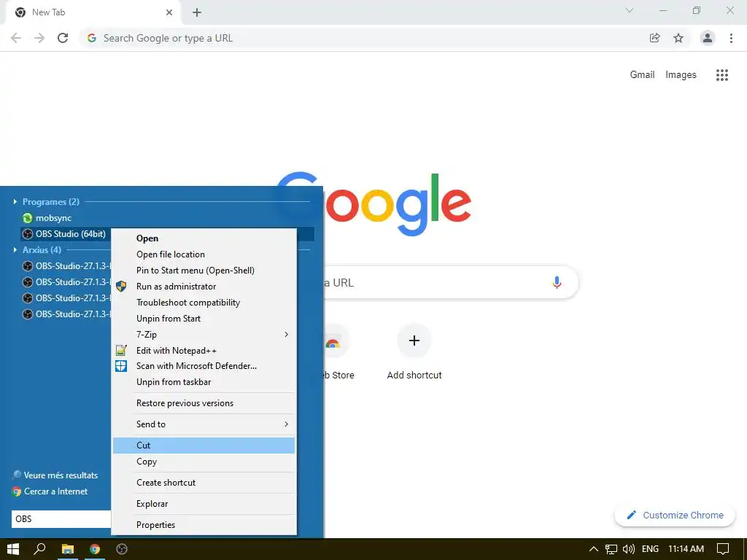The height and width of the screenshot is (560, 747).
Task: Click the Start menu OBS search box
Action: tap(61, 519)
